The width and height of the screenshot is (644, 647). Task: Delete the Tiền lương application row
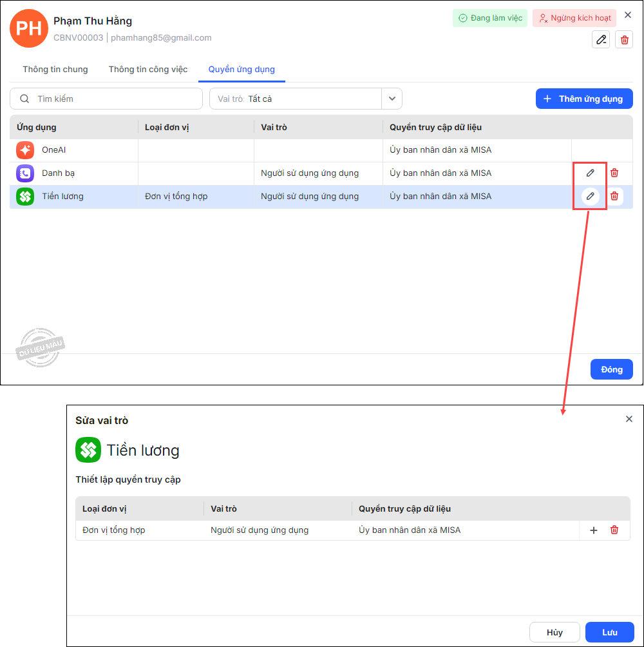point(614,196)
